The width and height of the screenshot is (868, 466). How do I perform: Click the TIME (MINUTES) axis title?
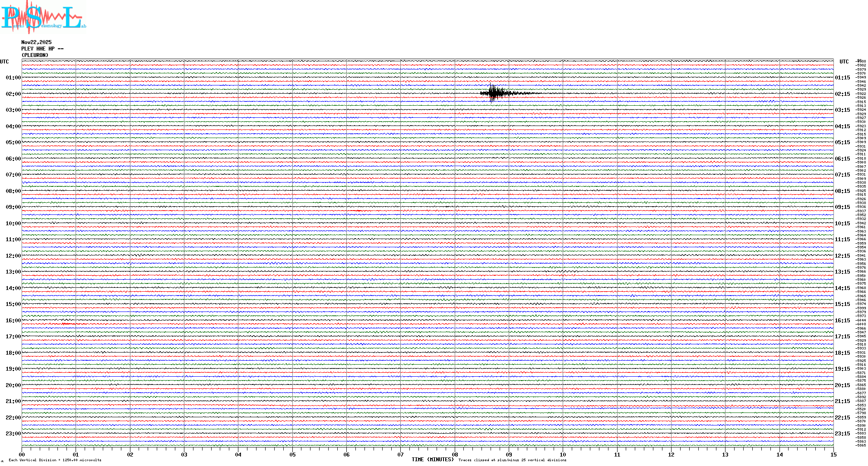[x=433, y=460]
